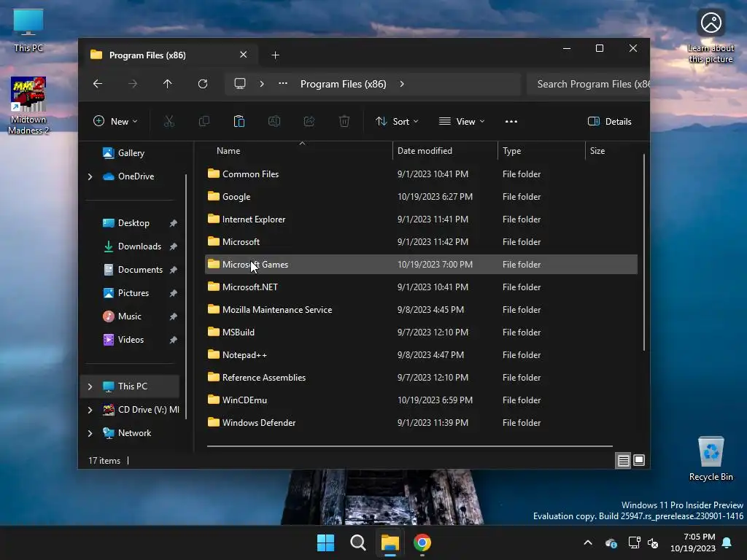Open the See more ellipsis menu
747x560 pixels.
[511, 122]
